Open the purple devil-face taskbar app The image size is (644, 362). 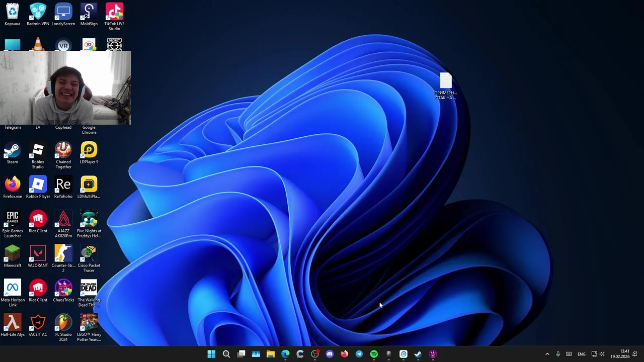433,354
